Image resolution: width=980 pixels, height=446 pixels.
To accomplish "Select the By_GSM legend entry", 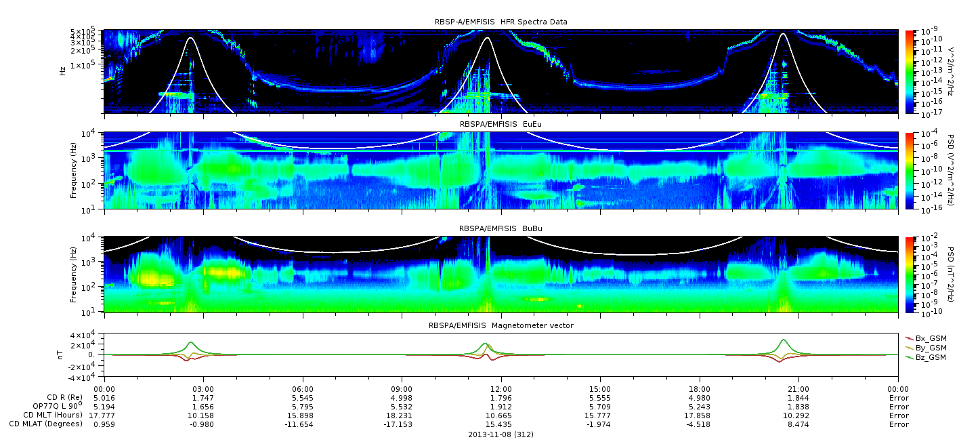I will click(x=926, y=347).
